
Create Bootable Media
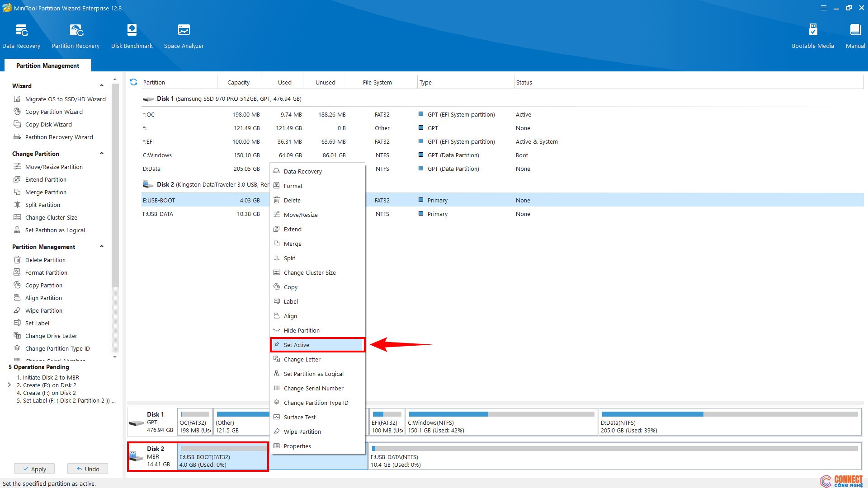[813, 36]
